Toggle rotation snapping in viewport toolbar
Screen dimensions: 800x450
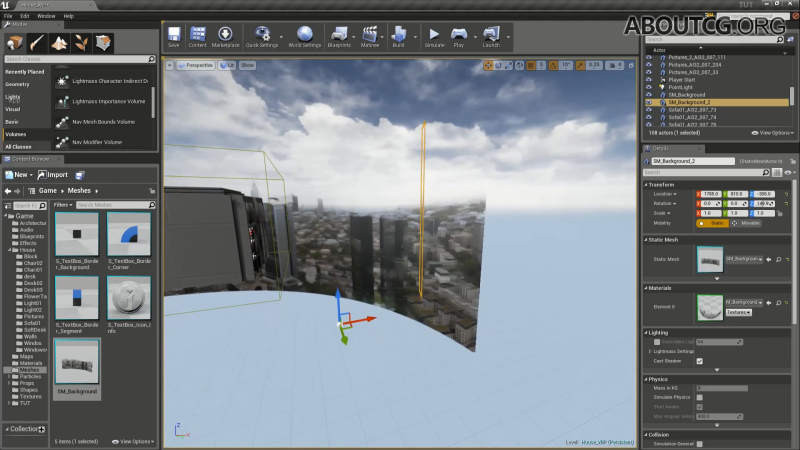553,65
